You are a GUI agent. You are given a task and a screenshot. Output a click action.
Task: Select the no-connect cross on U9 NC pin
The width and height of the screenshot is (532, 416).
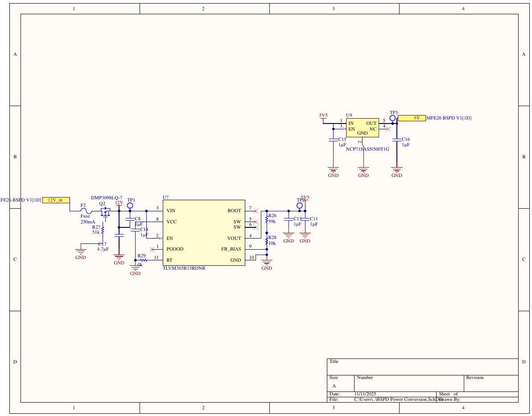pos(388,129)
